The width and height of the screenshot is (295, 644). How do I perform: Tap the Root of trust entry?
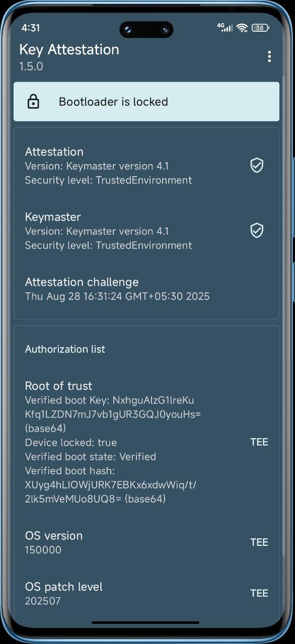coord(146,442)
